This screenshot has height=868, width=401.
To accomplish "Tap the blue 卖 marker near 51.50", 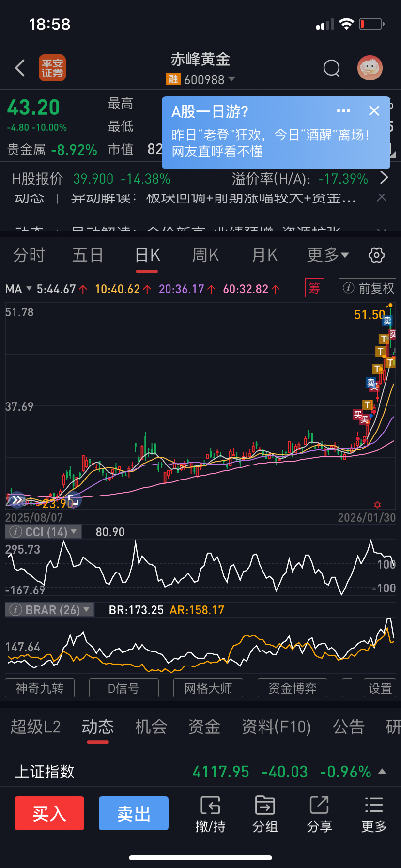I will click(x=387, y=321).
